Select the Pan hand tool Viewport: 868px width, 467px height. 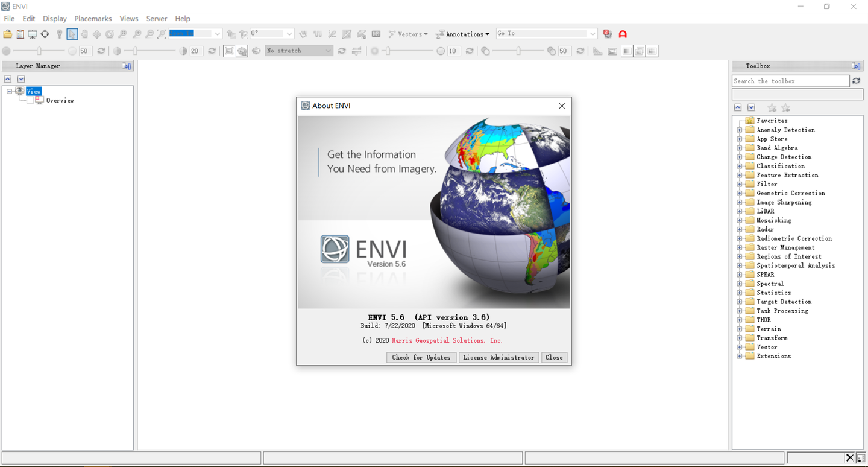click(84, 34)
